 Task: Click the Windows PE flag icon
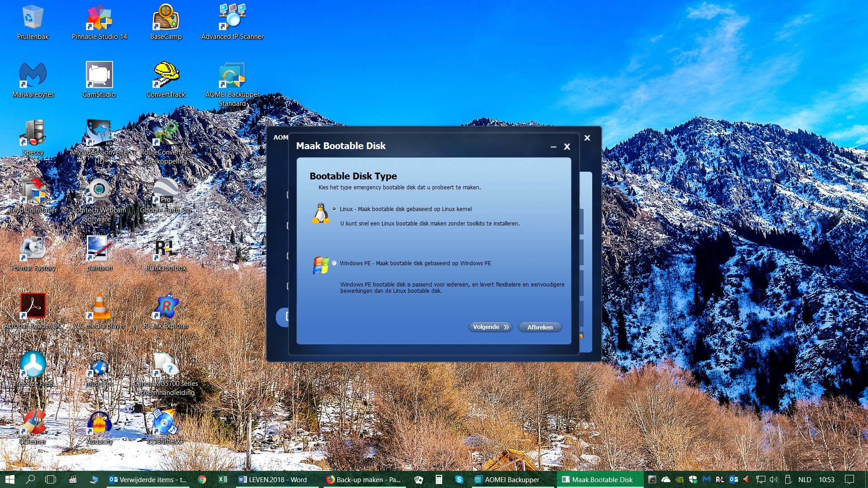pyautogui.click(x=321, y=265)
